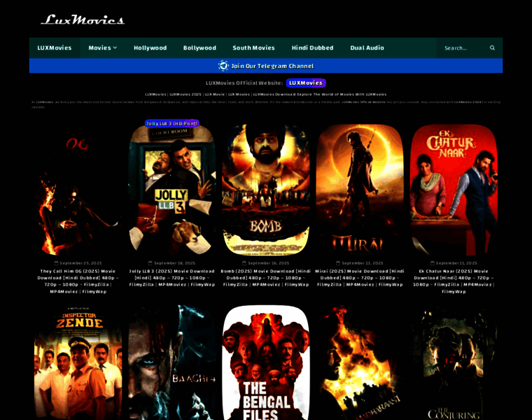Click the September 16, 2025 date text
The height and width of the screenshot is (420, 532).
click(x=269, y=263)
